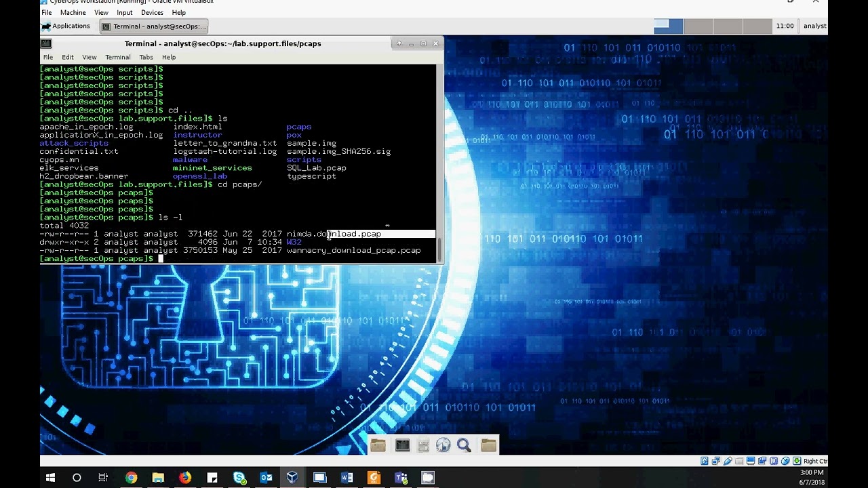Open File Explorer from taskbar
This screenshot has height=488, width=868.
point(158,478)
